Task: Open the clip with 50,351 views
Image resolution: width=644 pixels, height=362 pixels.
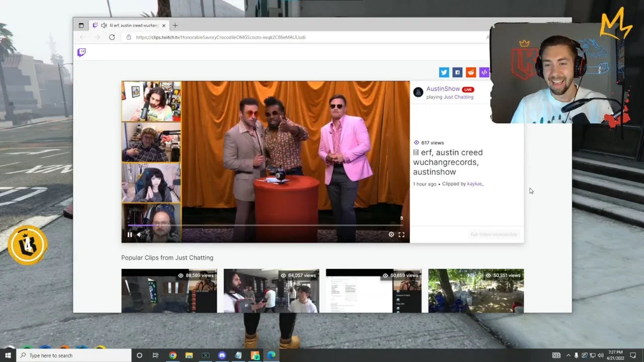Action: coord(476,291)
